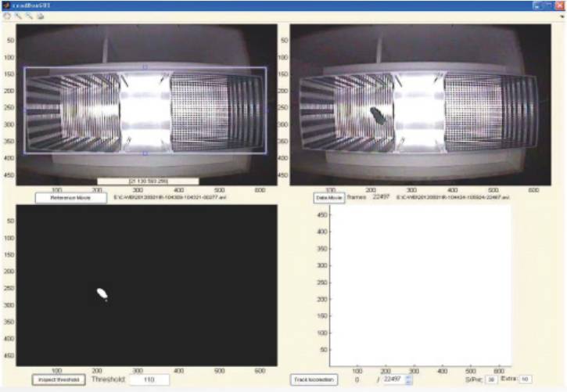Click the Reference Movie button

(x=70, y=198)
